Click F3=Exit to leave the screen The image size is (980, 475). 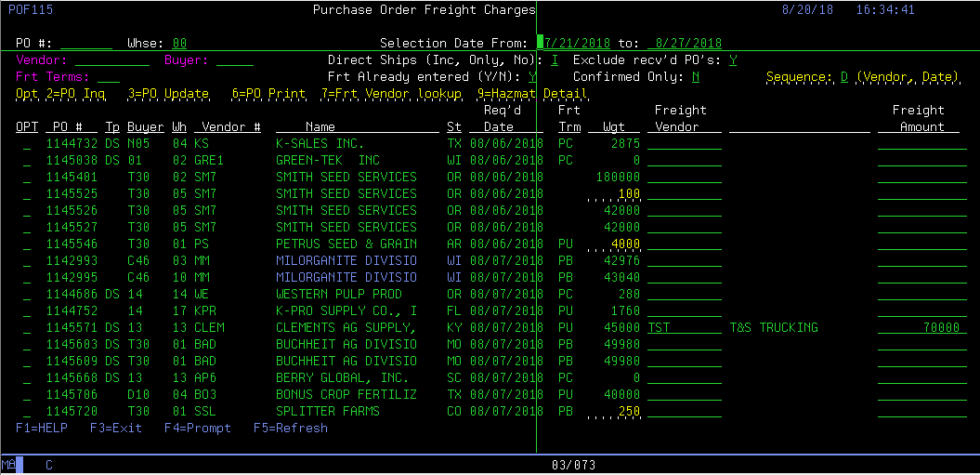(118, 429)
